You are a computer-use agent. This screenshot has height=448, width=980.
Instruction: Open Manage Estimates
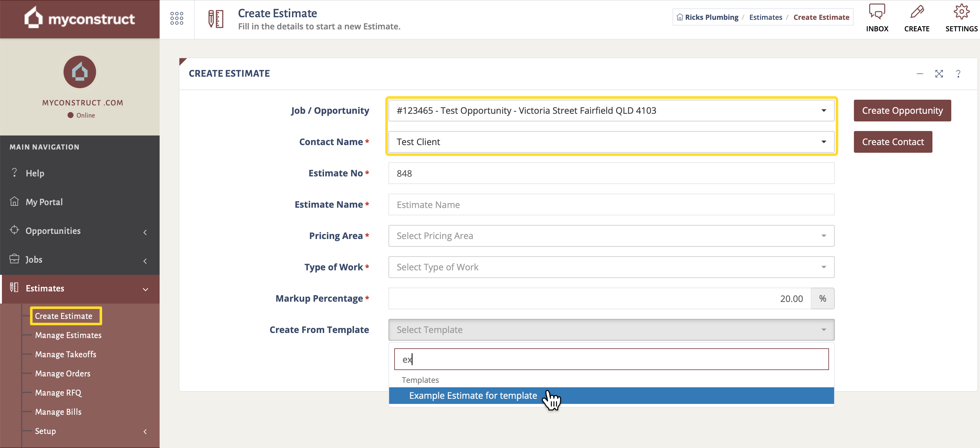(x=68, y=335)
